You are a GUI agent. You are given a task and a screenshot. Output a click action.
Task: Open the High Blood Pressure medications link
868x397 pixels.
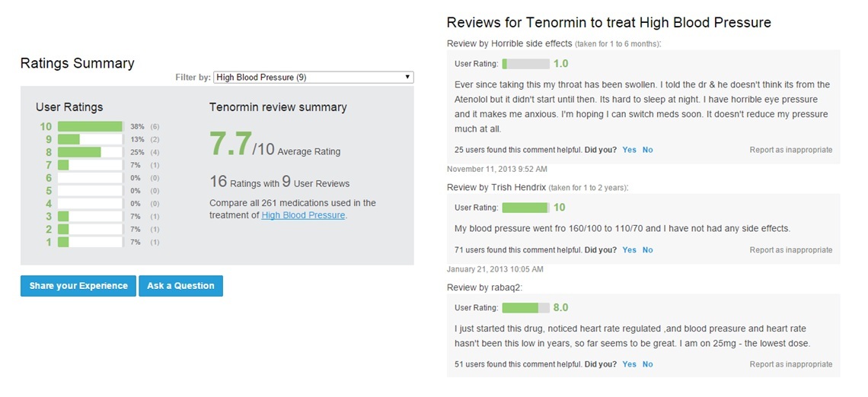pos(303,215)
